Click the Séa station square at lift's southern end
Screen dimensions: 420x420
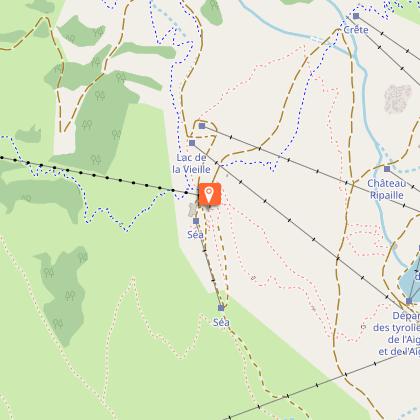(x=221, y=308)
